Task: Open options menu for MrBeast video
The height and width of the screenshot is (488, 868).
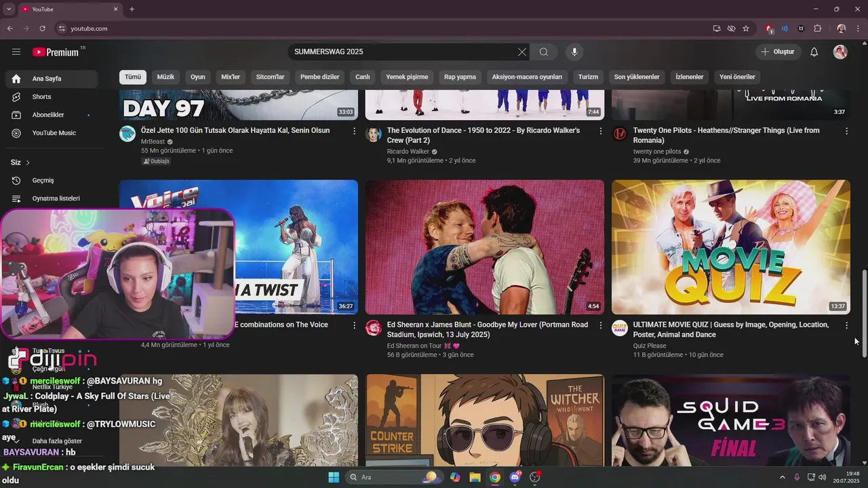Action: (354, 131)
